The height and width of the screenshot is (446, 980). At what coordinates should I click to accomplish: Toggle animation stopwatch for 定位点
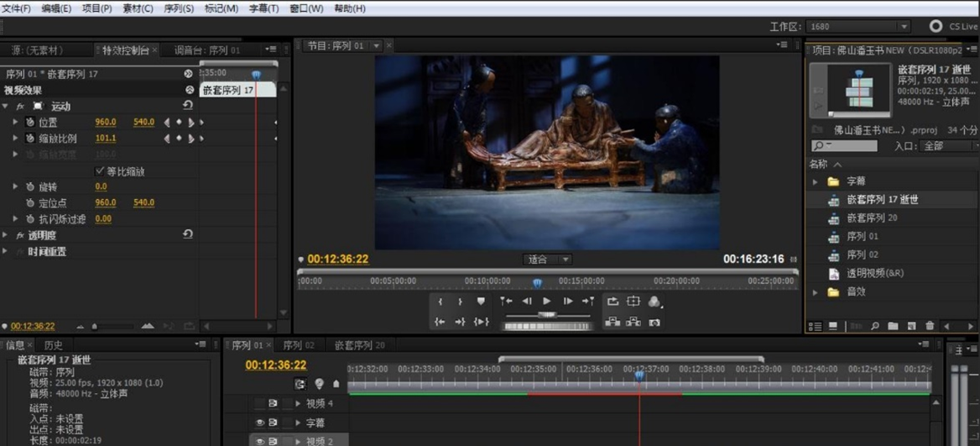coord(30,202)
